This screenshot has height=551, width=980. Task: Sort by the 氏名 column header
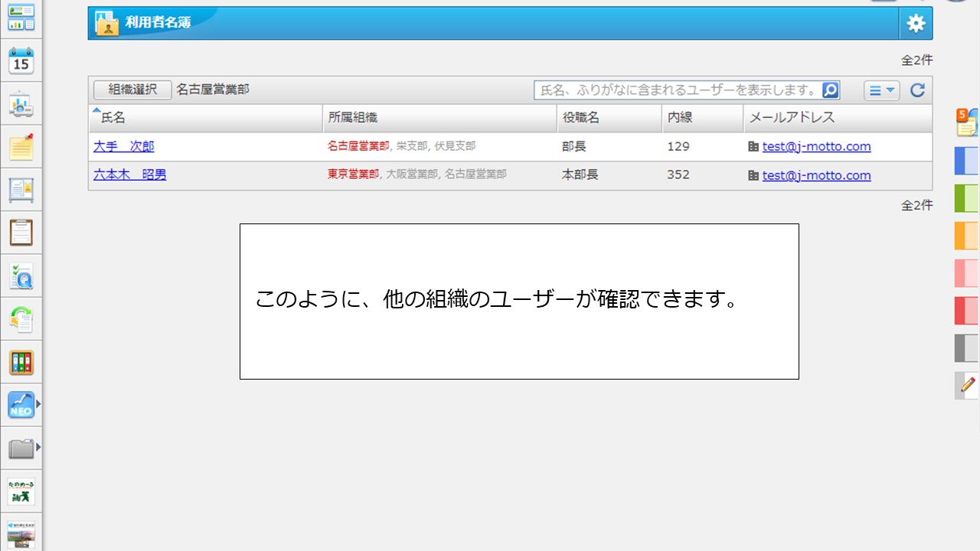206,118
